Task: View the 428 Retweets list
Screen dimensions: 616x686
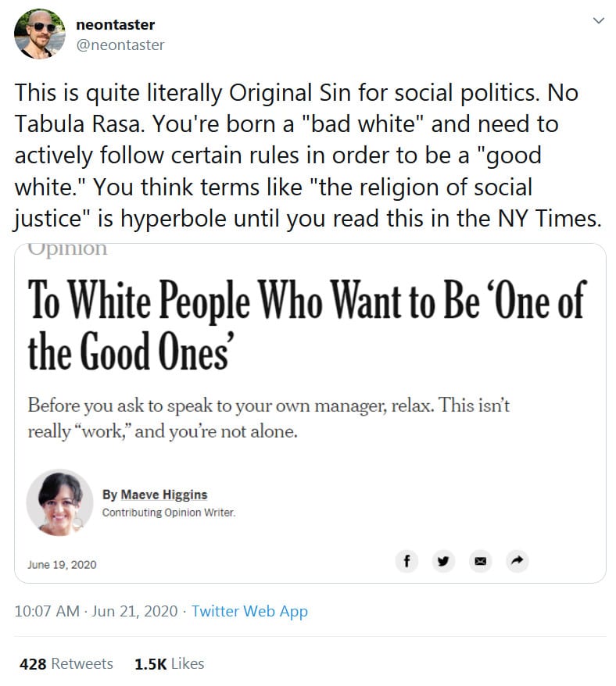Action: [66, 663]
